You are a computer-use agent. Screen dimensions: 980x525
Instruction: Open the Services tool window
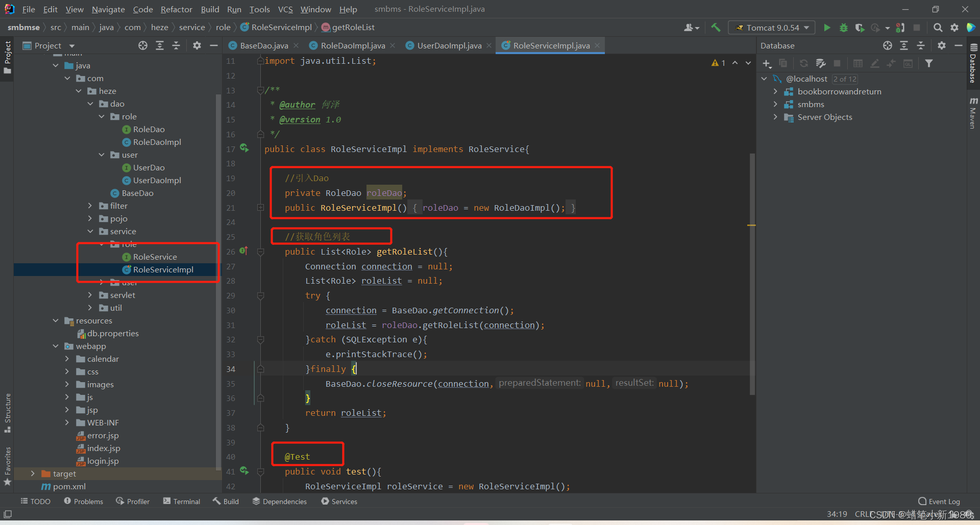tap(339, 502)
